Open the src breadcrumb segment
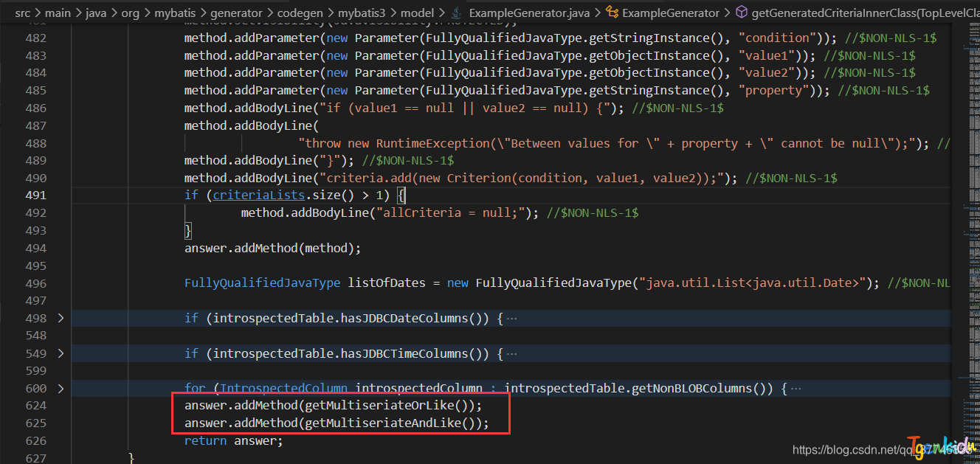 point(23,13)
